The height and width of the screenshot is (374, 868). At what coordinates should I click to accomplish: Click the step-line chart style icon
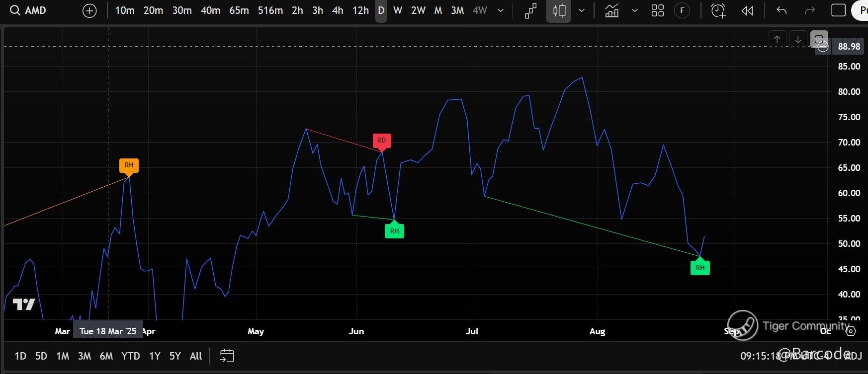[x=531, y=10]
